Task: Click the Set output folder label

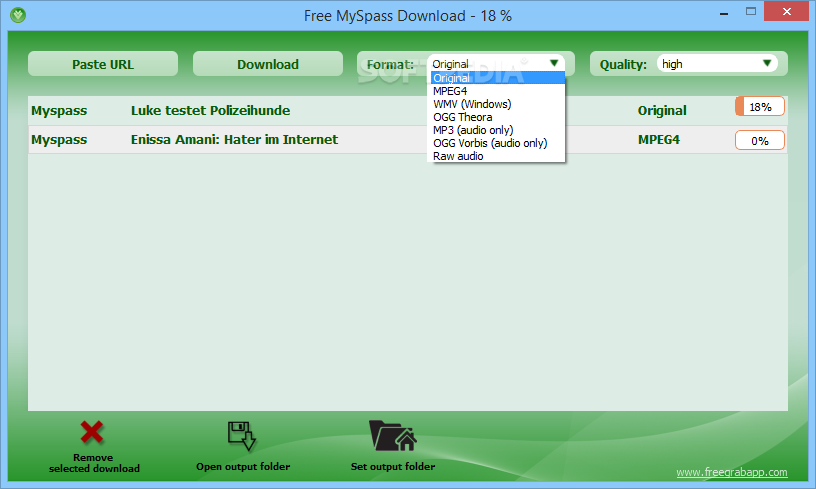Action: tap(393, 467)
